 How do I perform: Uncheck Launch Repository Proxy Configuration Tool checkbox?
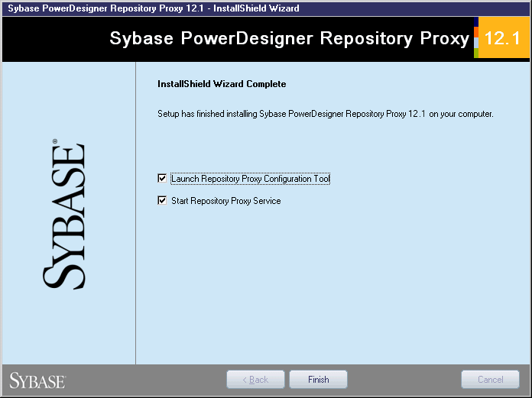162,178
